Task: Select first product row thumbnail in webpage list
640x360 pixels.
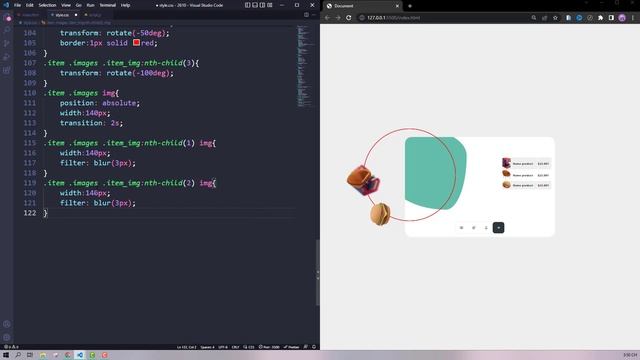Action: click(x=506, y=163)
